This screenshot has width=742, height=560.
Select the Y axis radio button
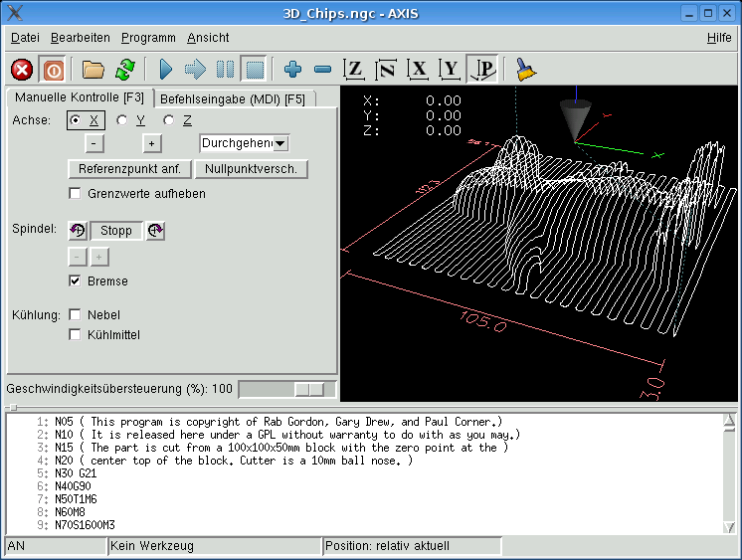click(122, 120)
